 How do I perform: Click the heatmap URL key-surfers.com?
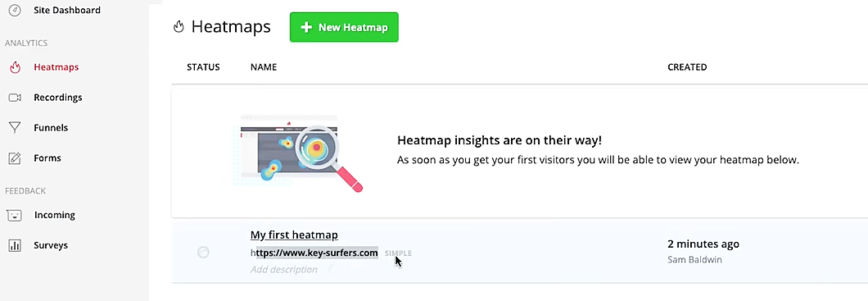(x=314, y=253)
